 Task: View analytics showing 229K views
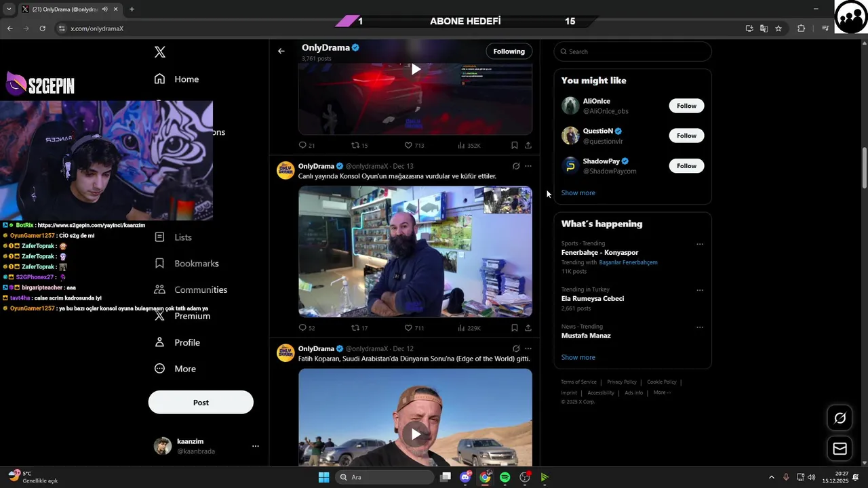point(469,328)
